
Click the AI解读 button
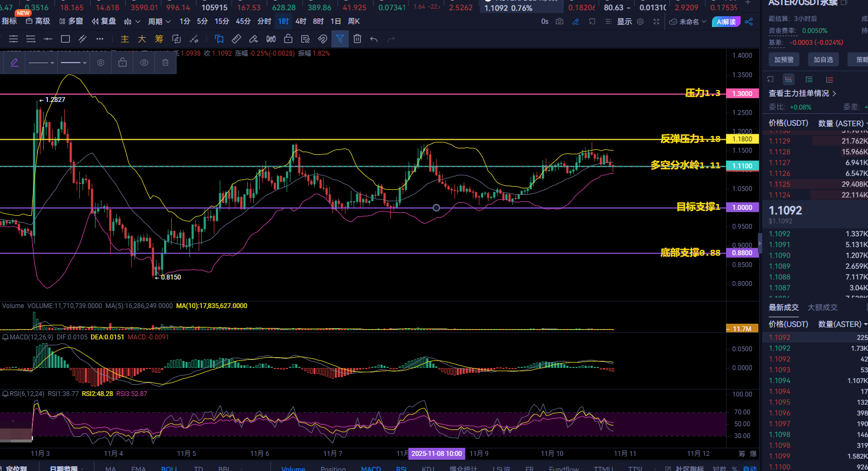pos(726,22)
